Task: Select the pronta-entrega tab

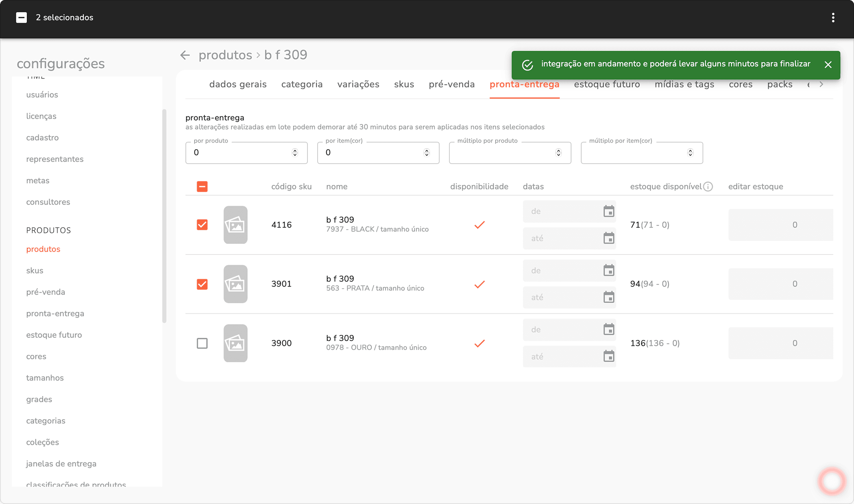Action: [x=524, y=84]
